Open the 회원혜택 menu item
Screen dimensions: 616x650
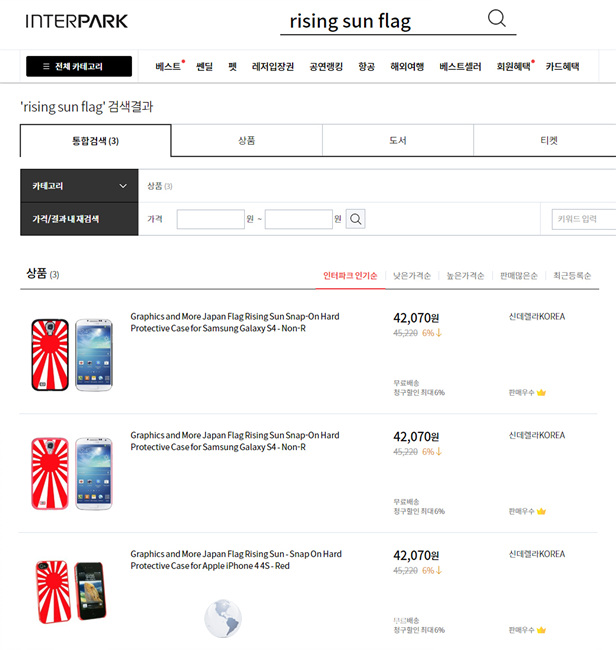click(514, 66)
